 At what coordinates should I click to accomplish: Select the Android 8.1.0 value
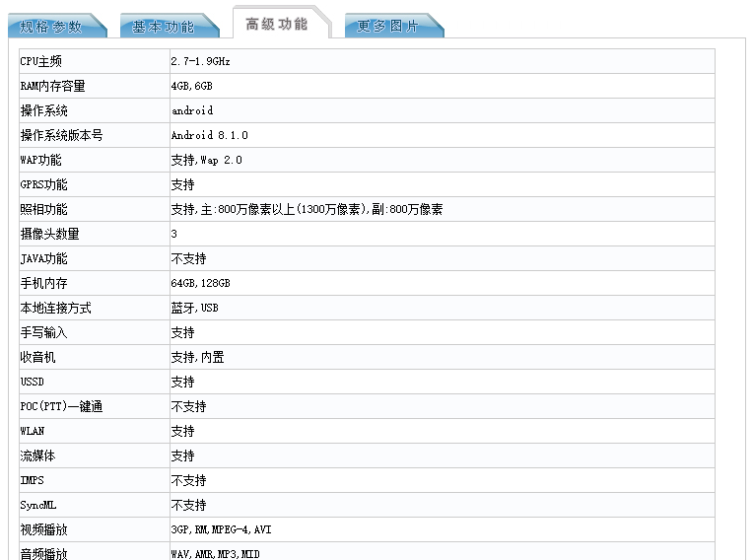209,135
